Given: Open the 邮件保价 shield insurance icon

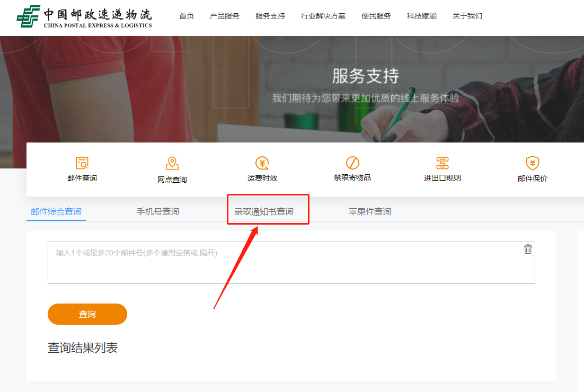Looking at the screenshot, I should tap(533, 163).
